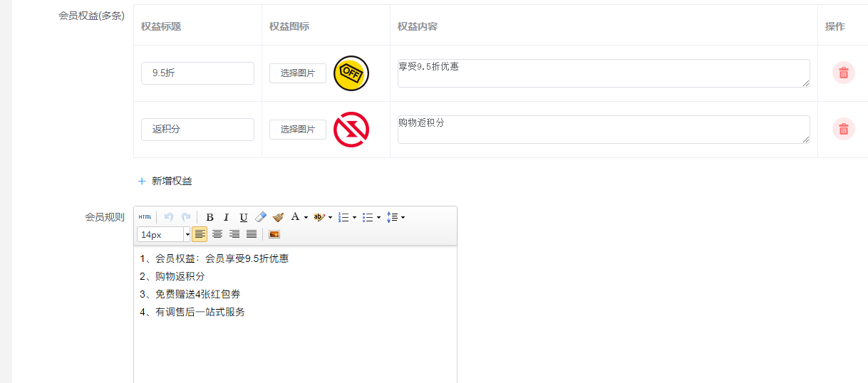Choose image for 9.5折 benefit
This screenshot has width=868, height=383.
point(298,73)
